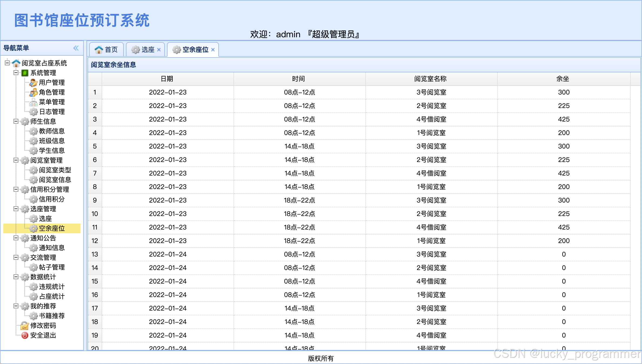Open 占座统计 in the navigation tree

(x=52, y=296)
